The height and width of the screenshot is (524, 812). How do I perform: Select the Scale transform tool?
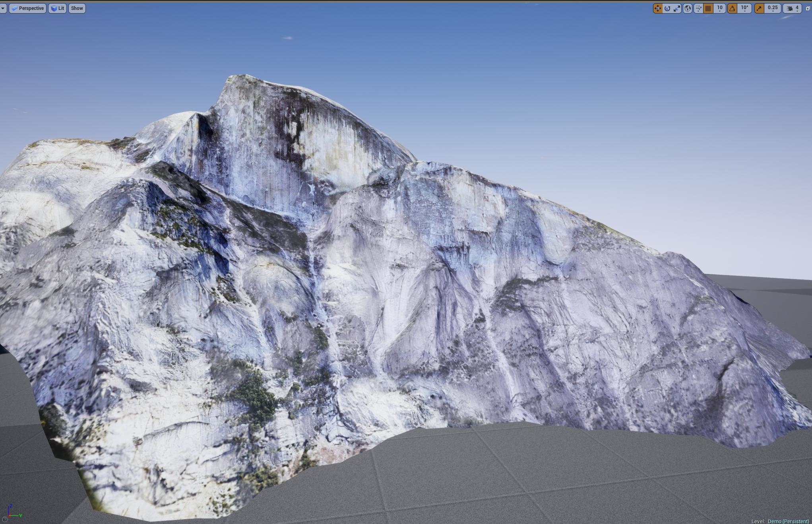point(677,8)
